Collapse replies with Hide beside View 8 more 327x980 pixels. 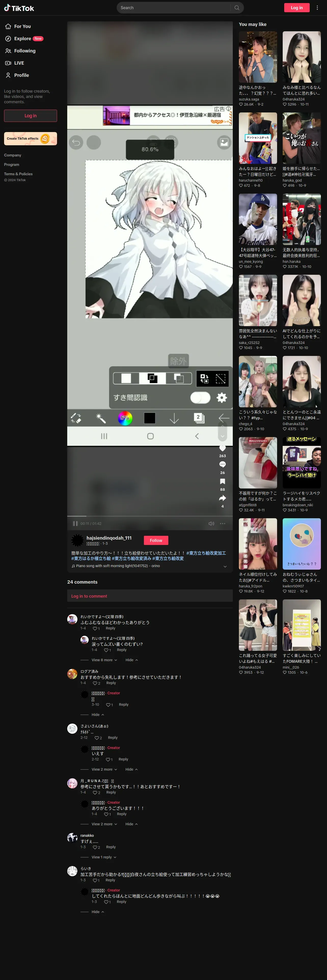click(132, 660)
